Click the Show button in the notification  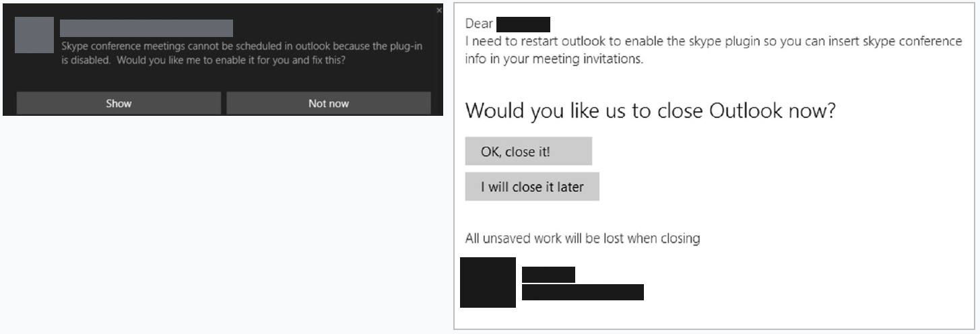[x=119, y=104]
